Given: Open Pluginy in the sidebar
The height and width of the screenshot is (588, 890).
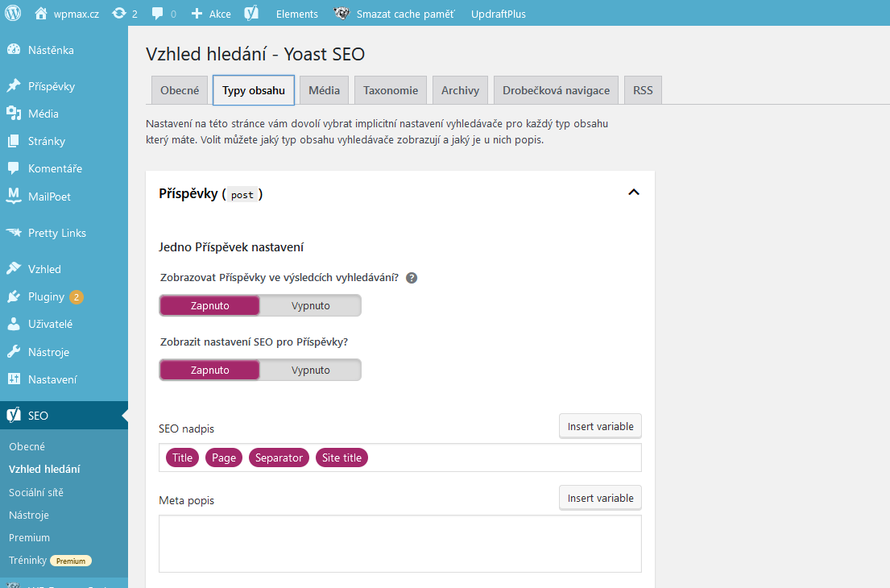Looking at the screenshot, I should [x=46, y=296].
